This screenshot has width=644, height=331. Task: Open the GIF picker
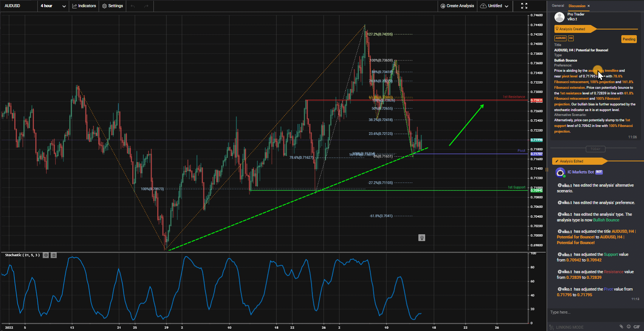coord(637,327)
